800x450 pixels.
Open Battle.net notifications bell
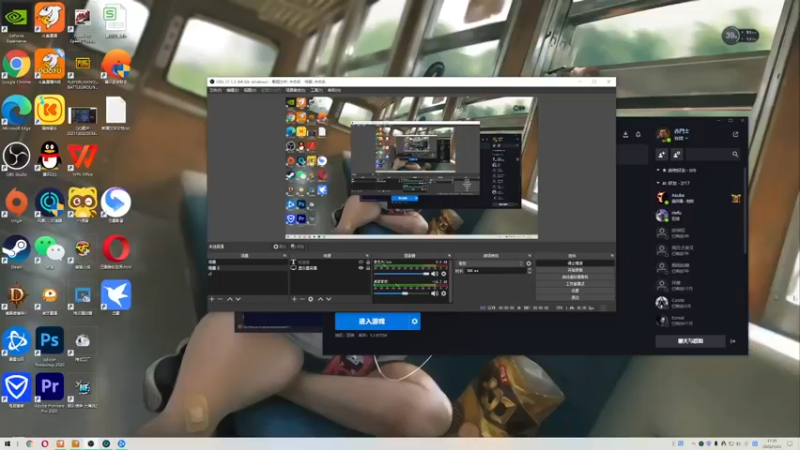tap(638, 134)
